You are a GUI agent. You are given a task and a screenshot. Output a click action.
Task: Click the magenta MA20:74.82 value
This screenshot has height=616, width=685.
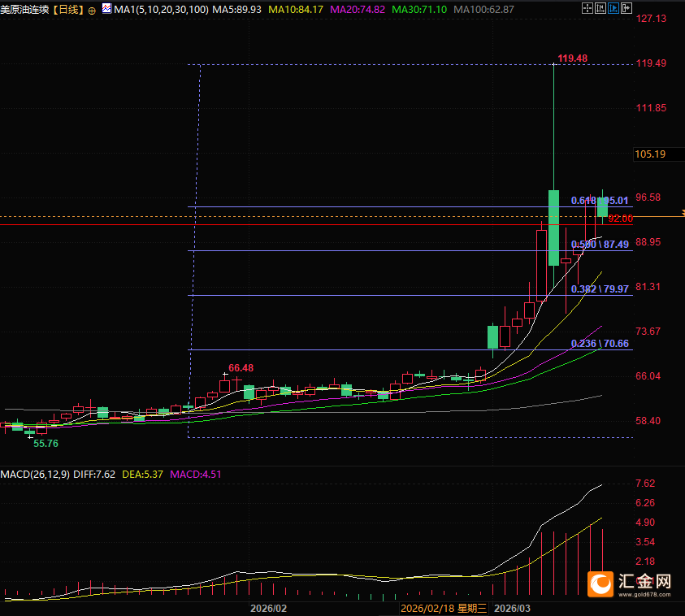click(358, 10)
